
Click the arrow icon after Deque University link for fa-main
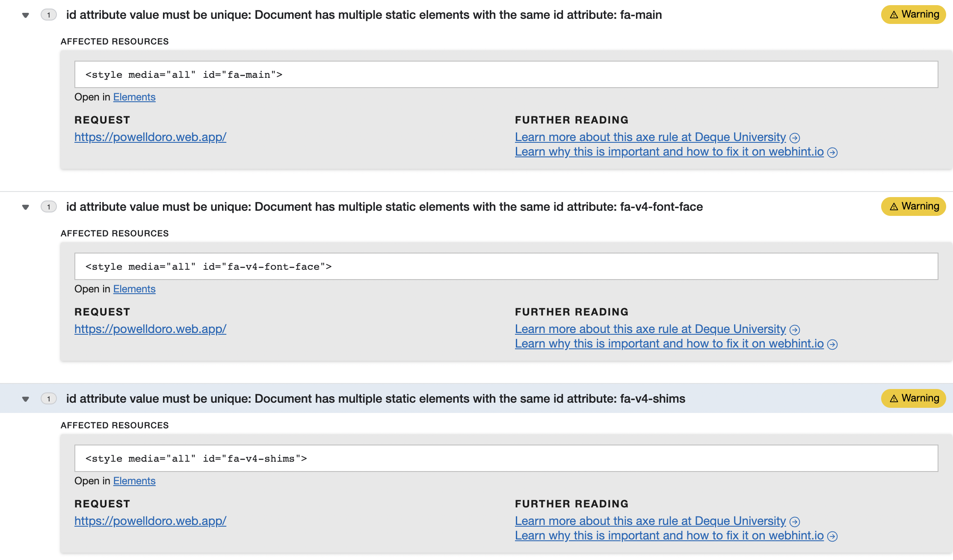click(x=795, y=138)
